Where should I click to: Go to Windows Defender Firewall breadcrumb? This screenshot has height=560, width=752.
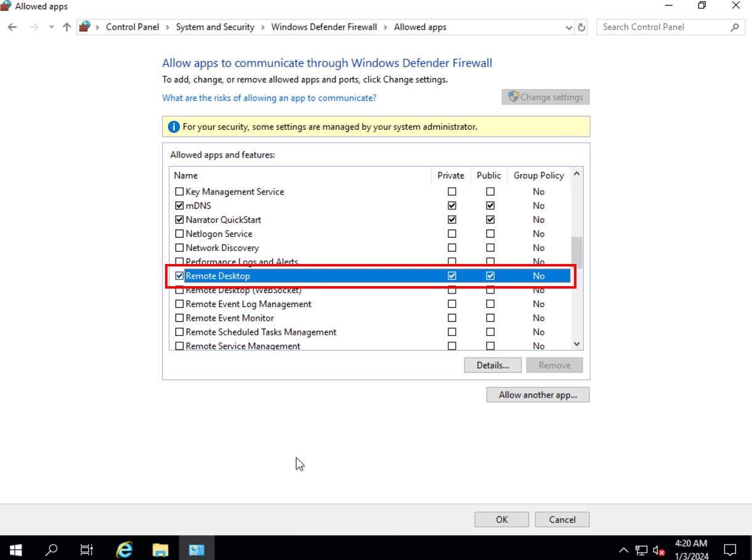click(x=324, y=27)
